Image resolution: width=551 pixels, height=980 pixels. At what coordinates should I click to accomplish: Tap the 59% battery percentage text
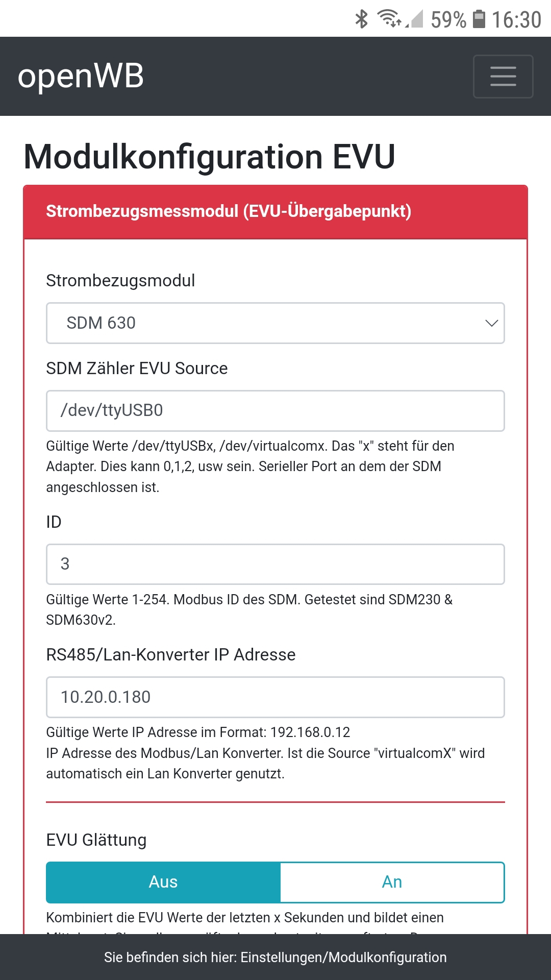point(448,20)
